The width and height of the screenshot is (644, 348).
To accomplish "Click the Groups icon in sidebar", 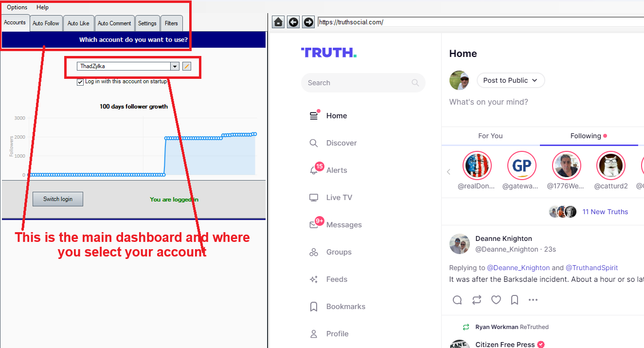I will point(314,252).
